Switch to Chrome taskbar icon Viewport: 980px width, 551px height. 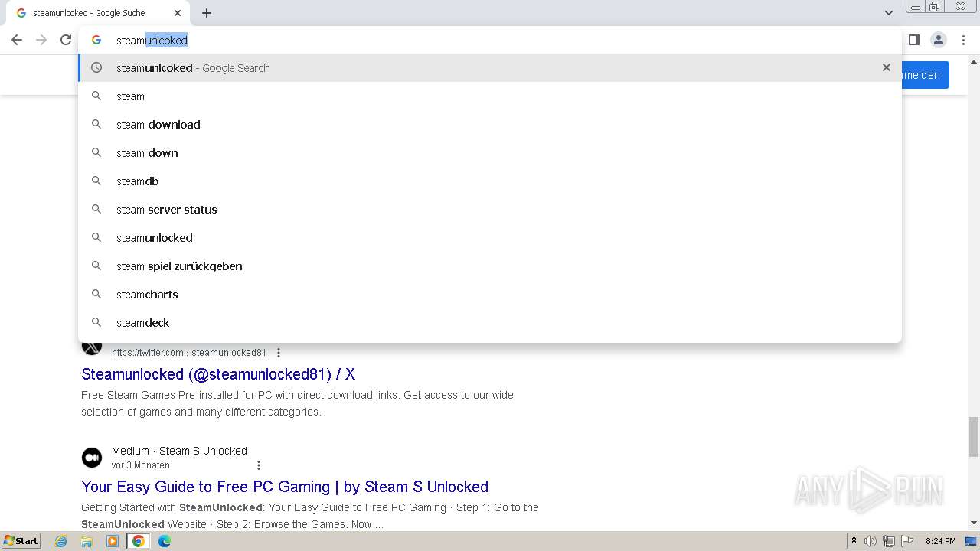point(139,541)
